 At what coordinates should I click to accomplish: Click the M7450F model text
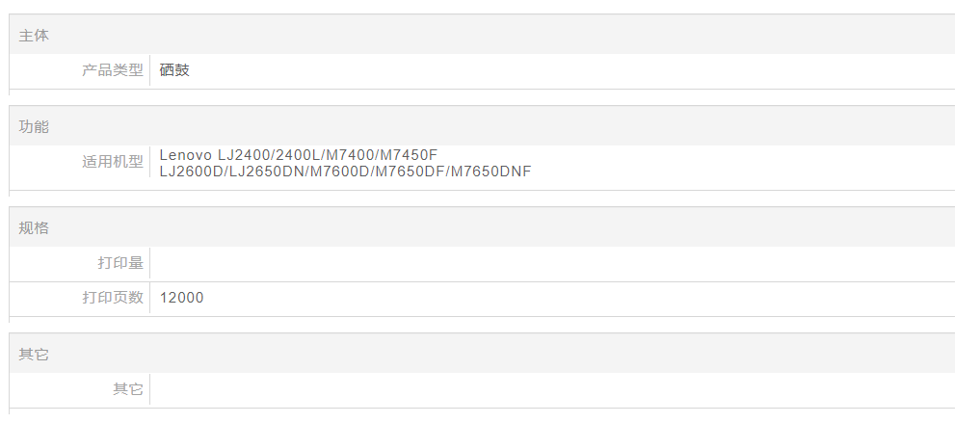(x=409, y=154)
